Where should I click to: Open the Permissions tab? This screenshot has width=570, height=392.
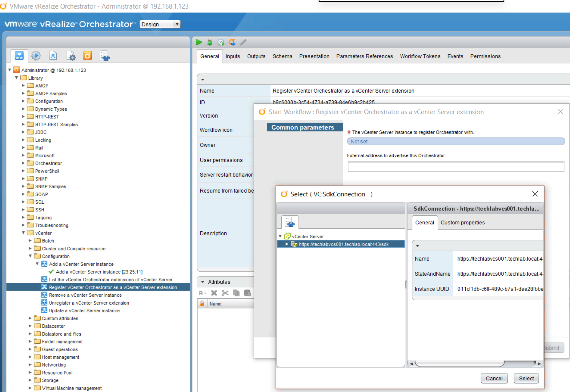(x=485, y=56)
